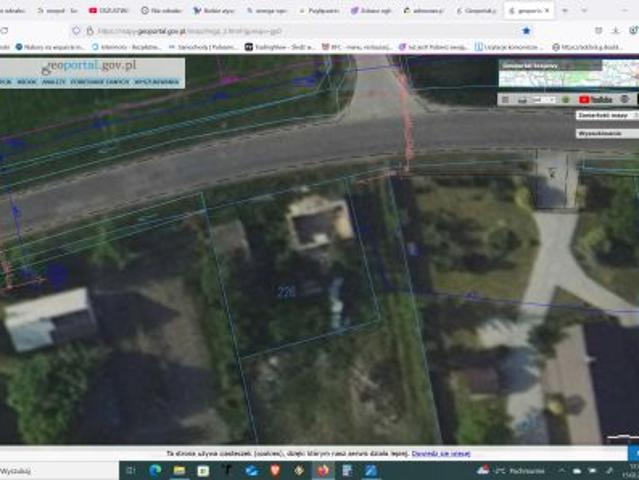Expand the list-all-tabs chevron
Screen dimensions: 639x480
tap(584, 11)
